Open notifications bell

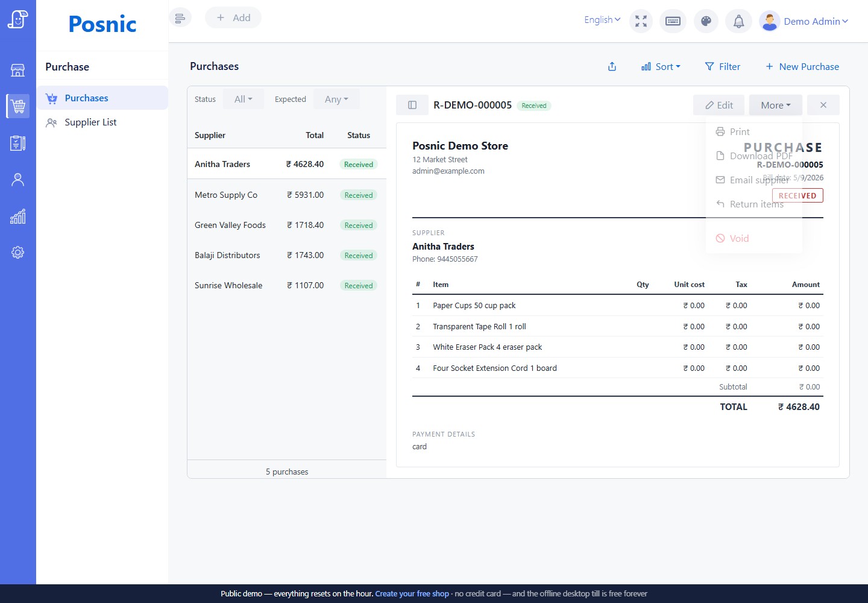738,21
